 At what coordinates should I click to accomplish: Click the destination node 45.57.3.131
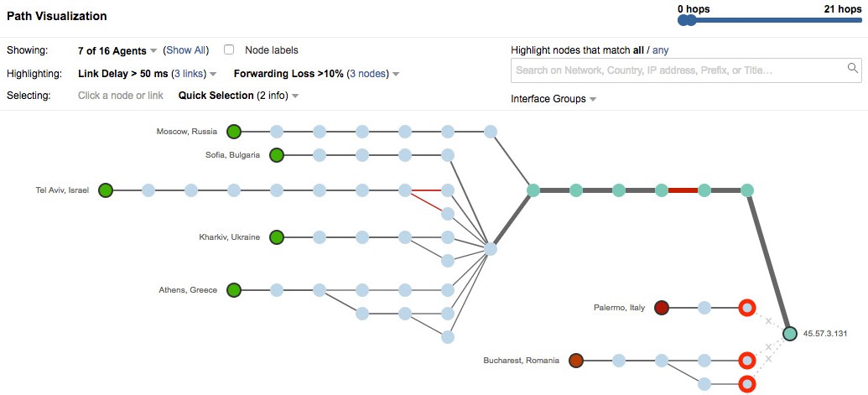coord(790,334)
